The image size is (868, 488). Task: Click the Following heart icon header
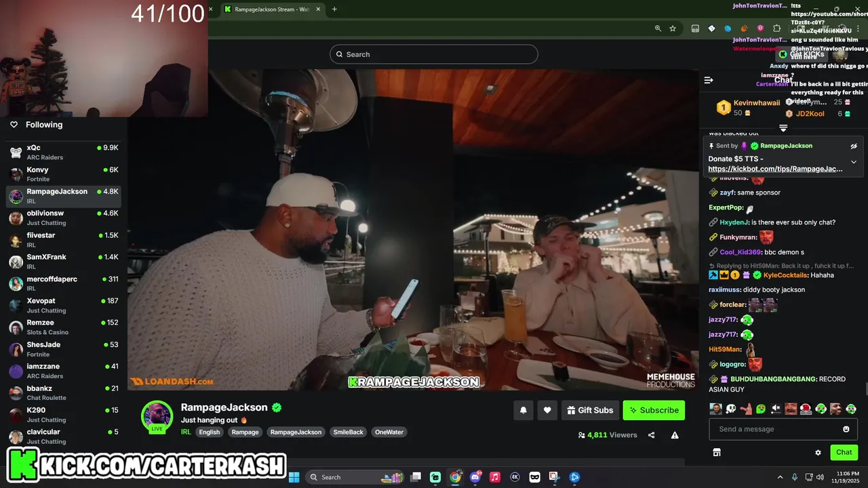(14, 125)
